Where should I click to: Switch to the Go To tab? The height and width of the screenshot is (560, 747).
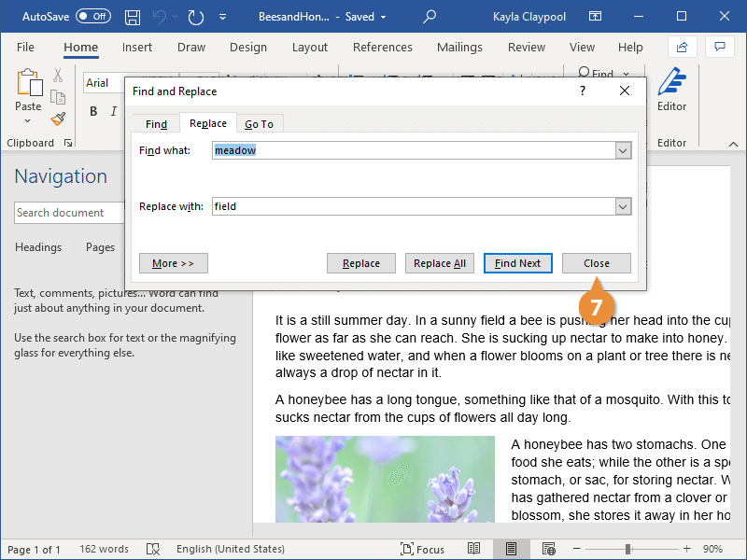pos(259,124)
